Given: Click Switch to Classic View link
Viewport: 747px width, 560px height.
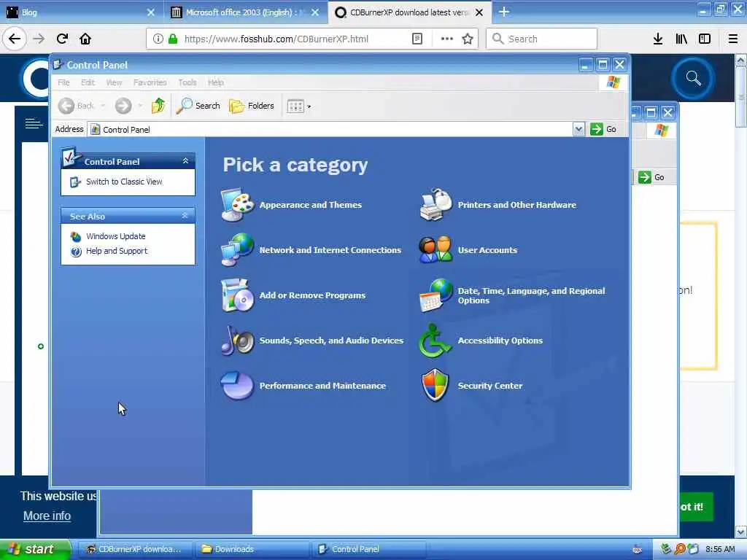Looking at the screenshot, I should [x=124, y=182].
